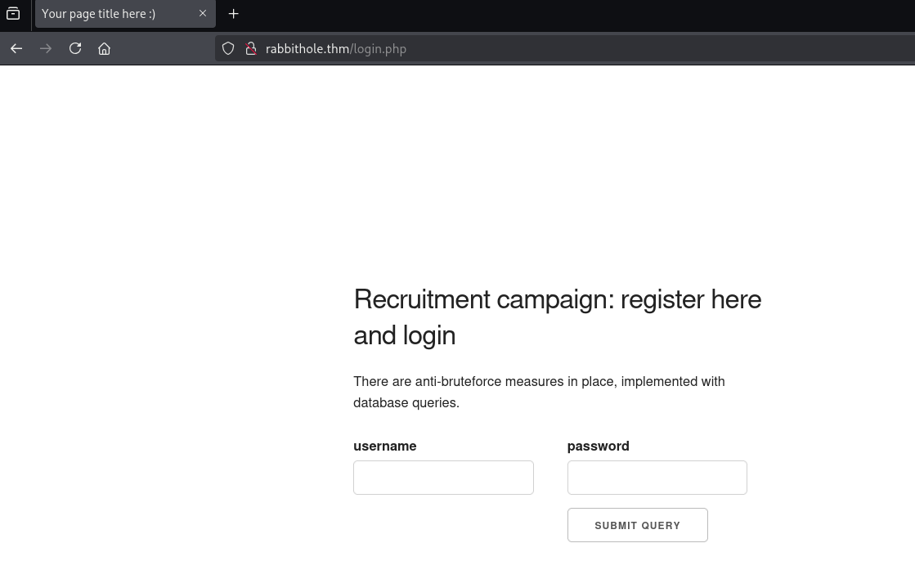Click into the password text field

[657, 478]
